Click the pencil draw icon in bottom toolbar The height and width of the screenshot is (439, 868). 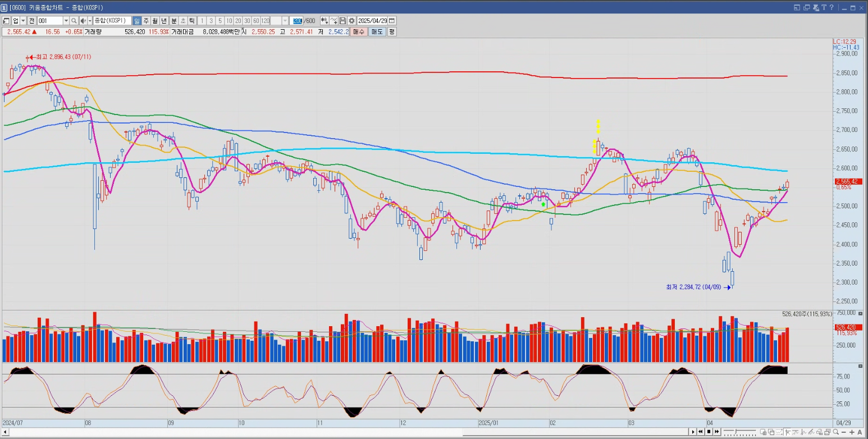(811, 432)
